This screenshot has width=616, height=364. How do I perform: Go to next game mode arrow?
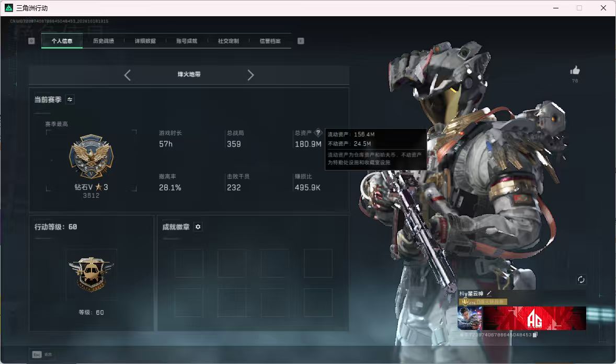250,75
